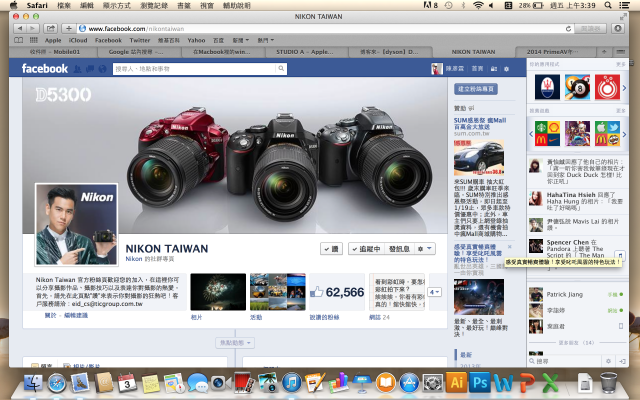Click 建立粉絲專頁 create page button
Screen dimensions: 640x400
pyautogui.click(x=476, y=89)
